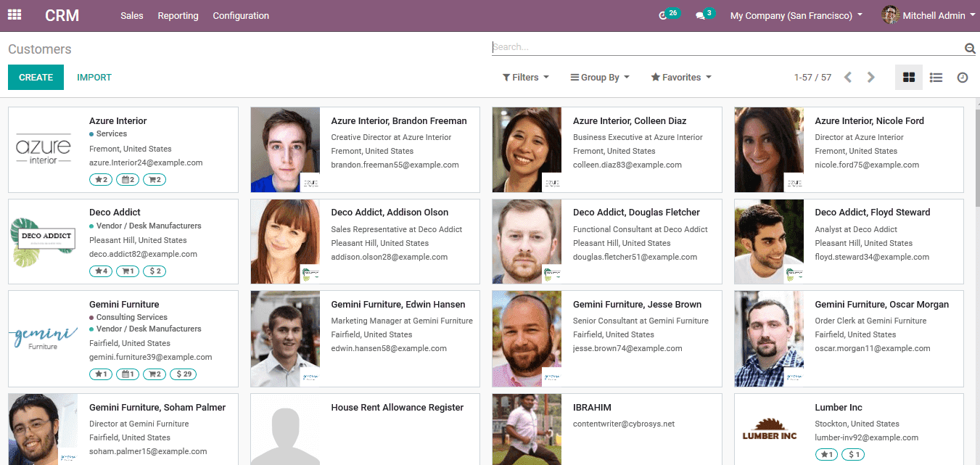Click Gemini Furniture dollar badge showing 29
Screen dimensions: 980x465
click(x=183, y=374)
